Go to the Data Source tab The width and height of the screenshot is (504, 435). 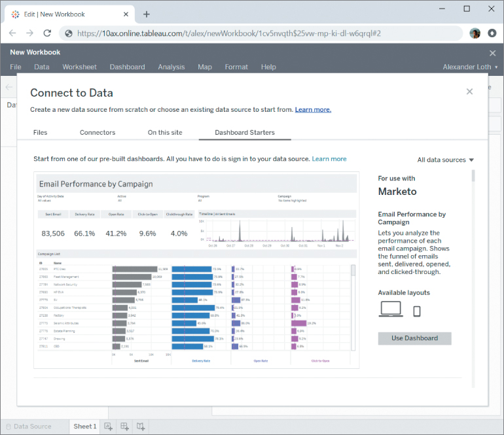(33, 426)
